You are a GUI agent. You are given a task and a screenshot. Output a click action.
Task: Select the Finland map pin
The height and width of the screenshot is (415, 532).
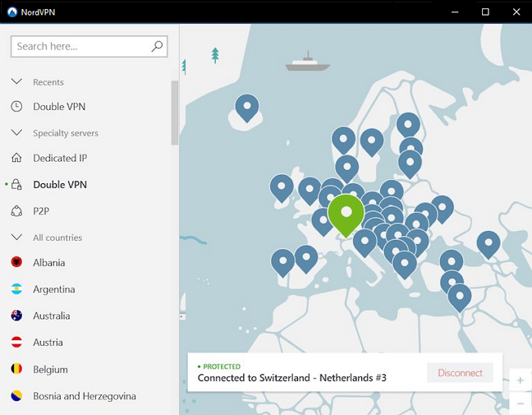click(x=409, y=126)
